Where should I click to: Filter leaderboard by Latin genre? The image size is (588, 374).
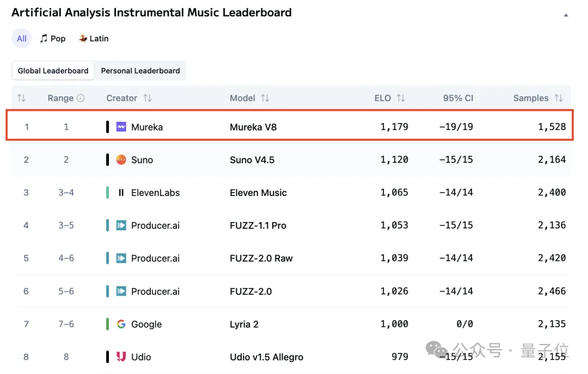coord(94,39)
